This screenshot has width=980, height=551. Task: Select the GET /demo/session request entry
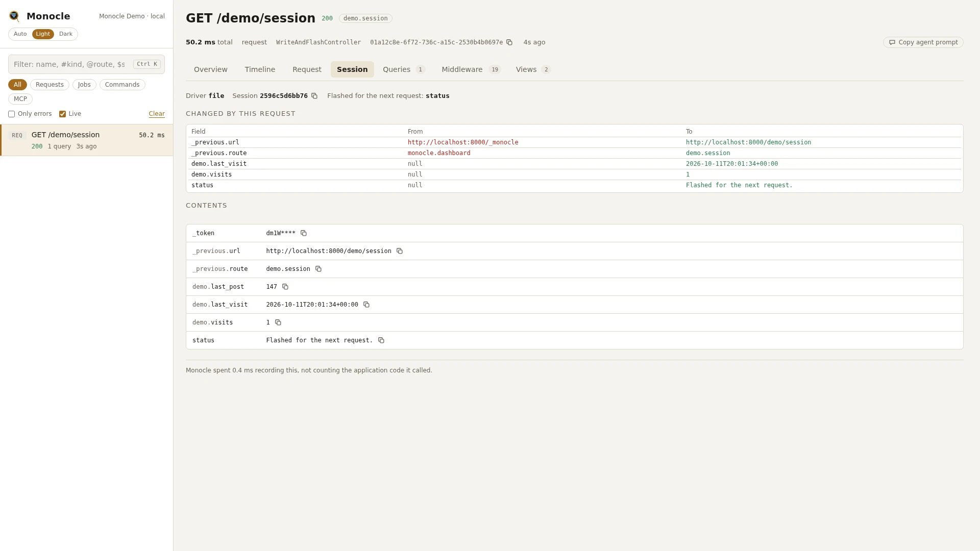pos(87,140)
